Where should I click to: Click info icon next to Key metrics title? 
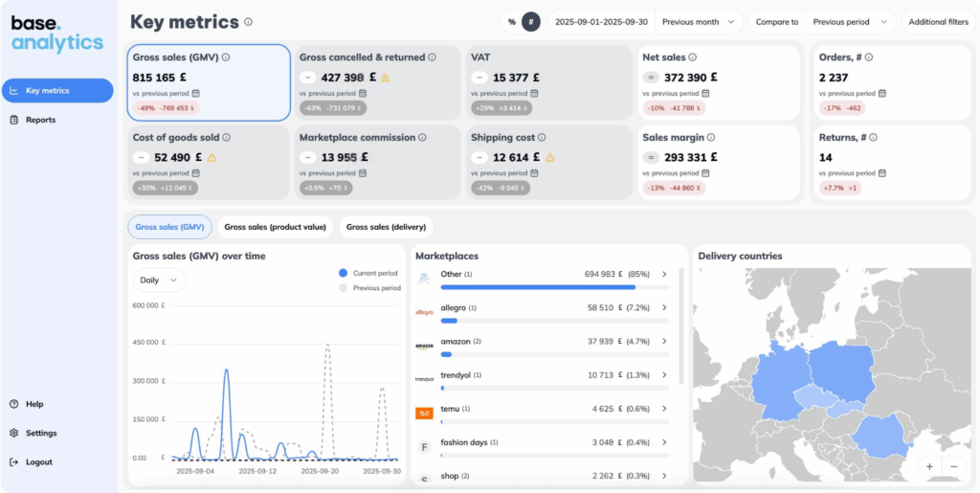[x=249, y=22]
